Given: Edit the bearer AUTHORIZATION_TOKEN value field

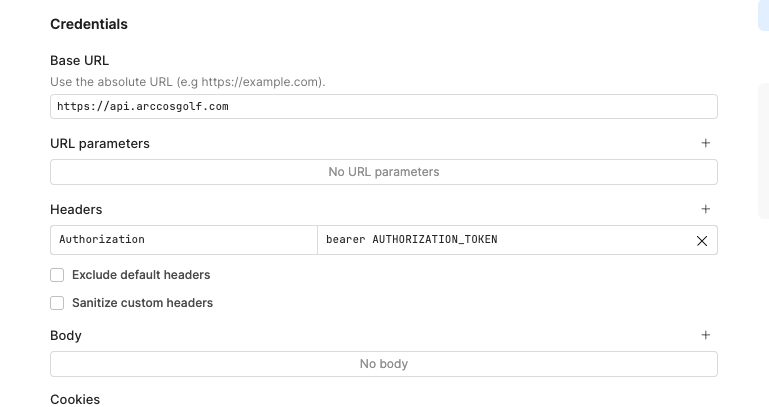Looking at the screenshot, I should [x=500, y=240].
